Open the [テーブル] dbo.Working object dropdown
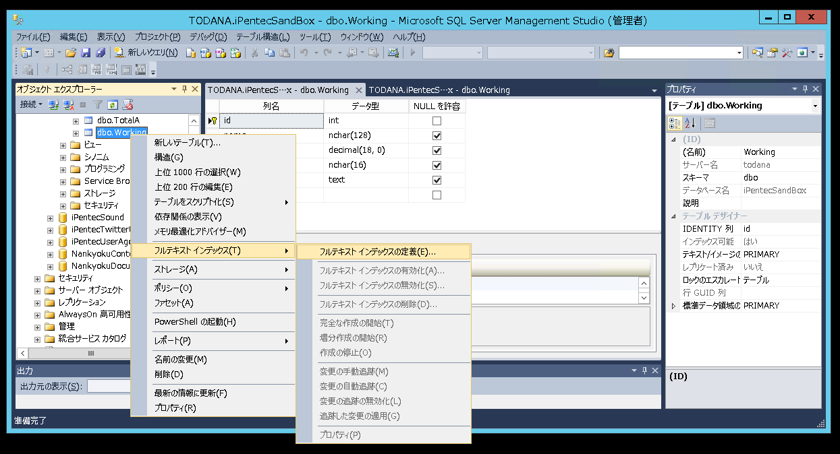Viewport: 840px width, 454px height. click(815, 106)
